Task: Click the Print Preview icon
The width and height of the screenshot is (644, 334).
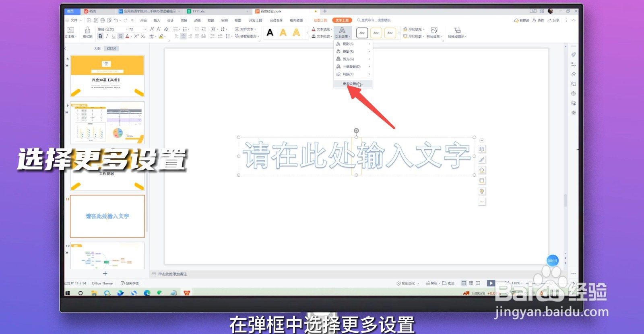Action: coord(109,20)
